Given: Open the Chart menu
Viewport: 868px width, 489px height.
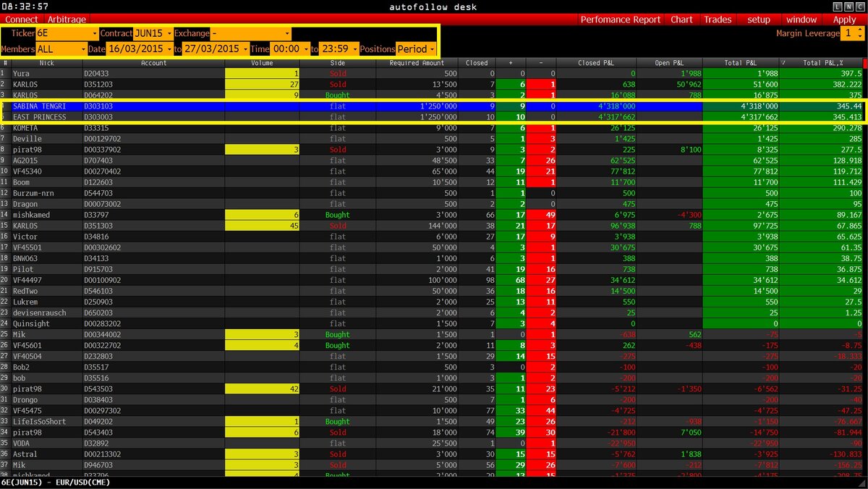Looking at the screenshot, I should [x=681, y=20].
